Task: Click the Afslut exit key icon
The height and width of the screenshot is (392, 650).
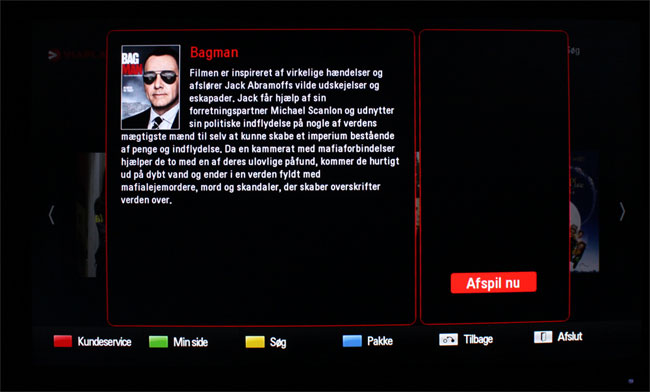Action: coord(543,337)
